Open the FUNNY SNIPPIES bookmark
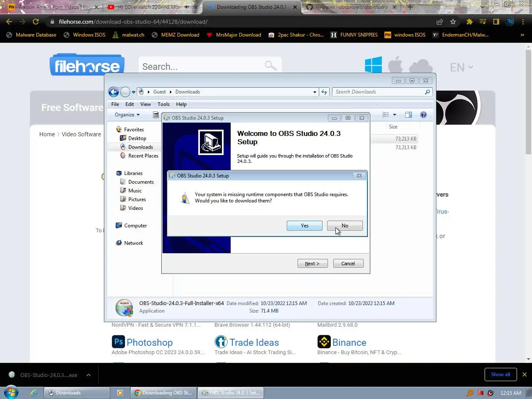Image resolution: width=532 pixels, height=399 pixels. pos(354,35)
